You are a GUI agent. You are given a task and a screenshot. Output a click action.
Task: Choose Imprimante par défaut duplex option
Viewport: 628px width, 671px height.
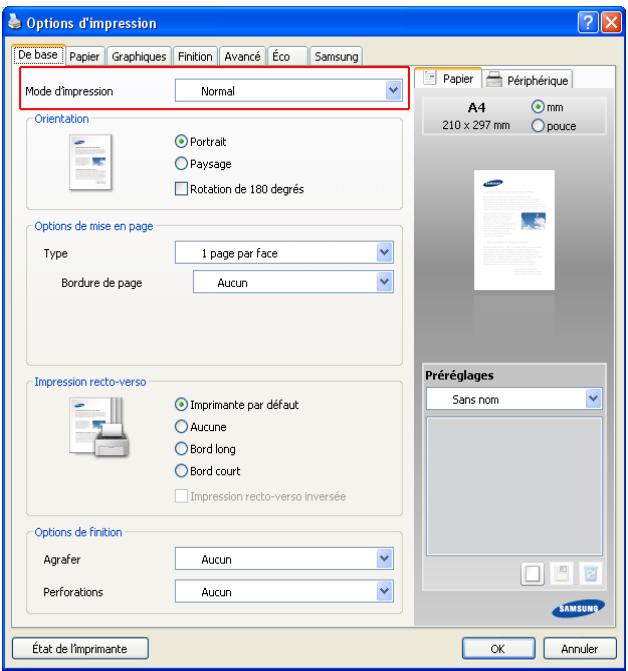tap(237, 404)
